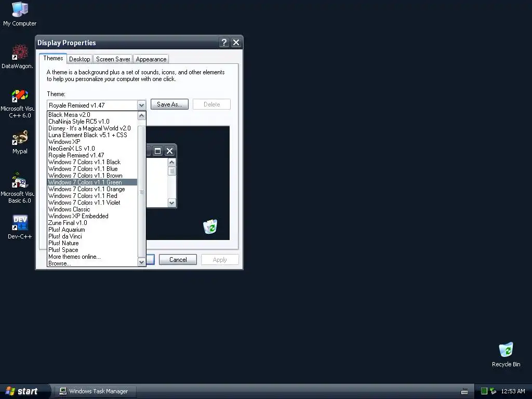The width and height of the screenshot is (532, 399).
Task: Click the green CPU usage tray icon
Action: tap(484, 391)
